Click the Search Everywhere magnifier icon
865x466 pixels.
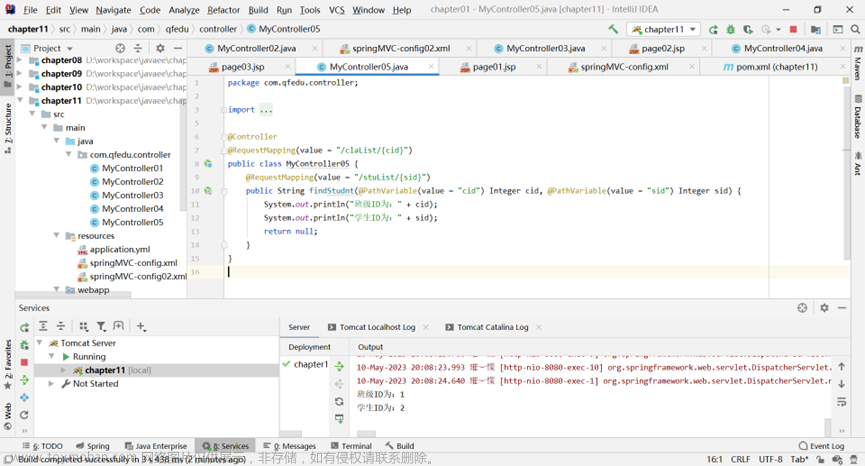[855, 29]
